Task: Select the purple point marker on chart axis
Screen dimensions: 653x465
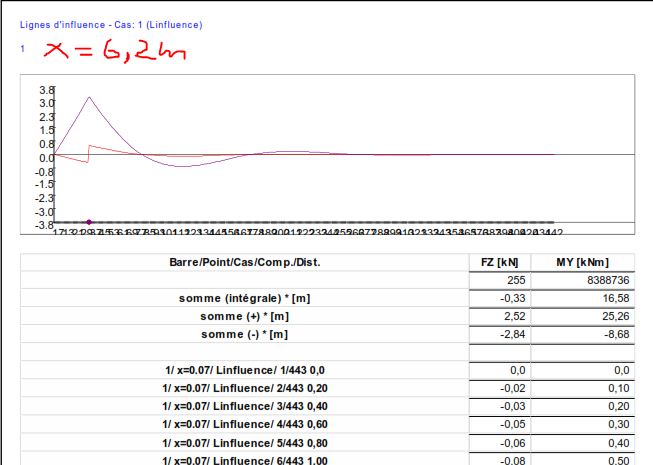Action: click(x=89, y=222)
